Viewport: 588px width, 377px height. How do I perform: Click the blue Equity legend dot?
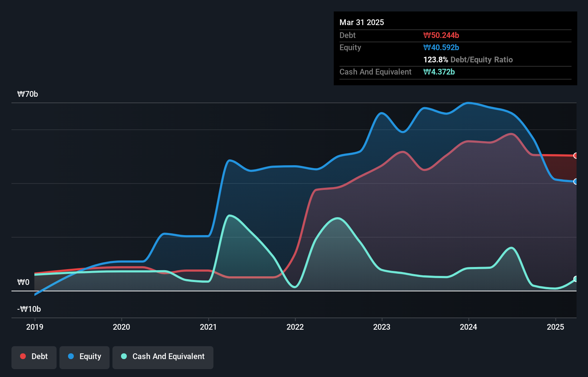coord(71,356)
